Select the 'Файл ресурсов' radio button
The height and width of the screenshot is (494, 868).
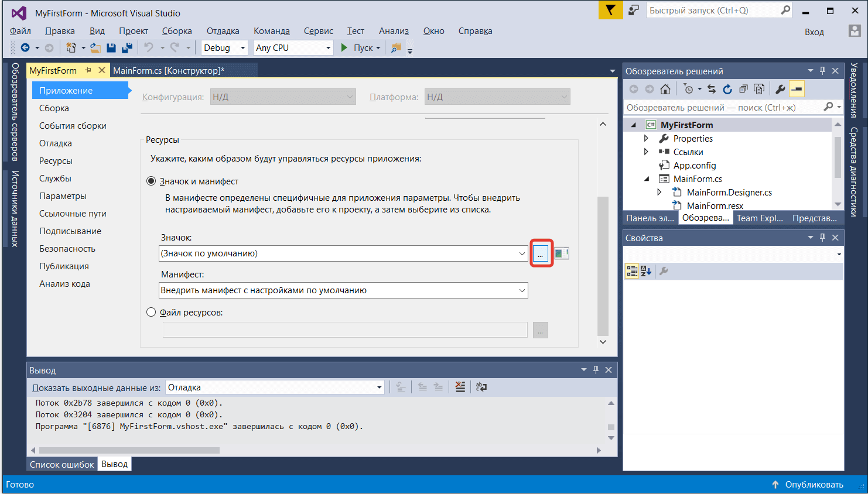click(x=151, y=313)
